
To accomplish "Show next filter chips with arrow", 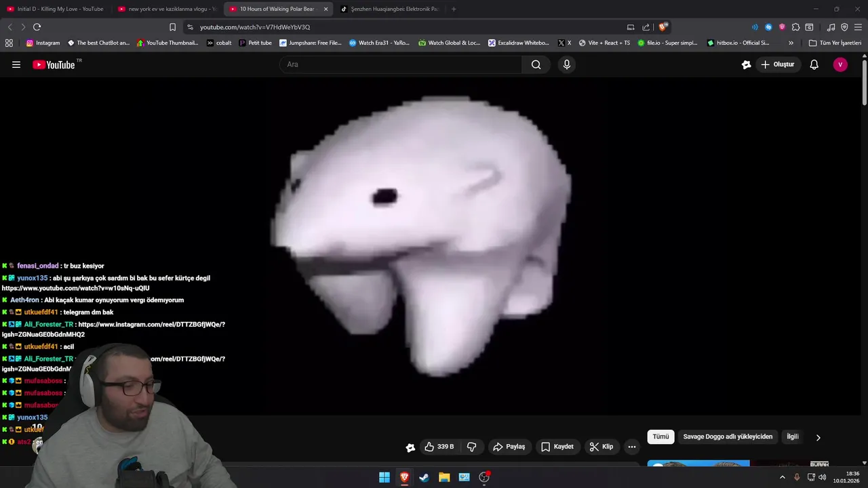I will (818, 438).
